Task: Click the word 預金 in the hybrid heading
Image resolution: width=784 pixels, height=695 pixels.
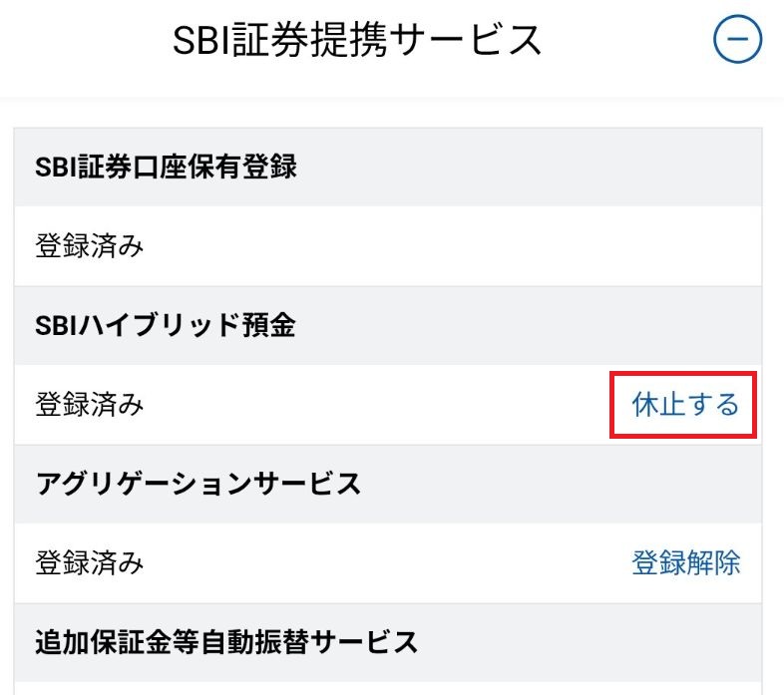Action: point(269,326)
